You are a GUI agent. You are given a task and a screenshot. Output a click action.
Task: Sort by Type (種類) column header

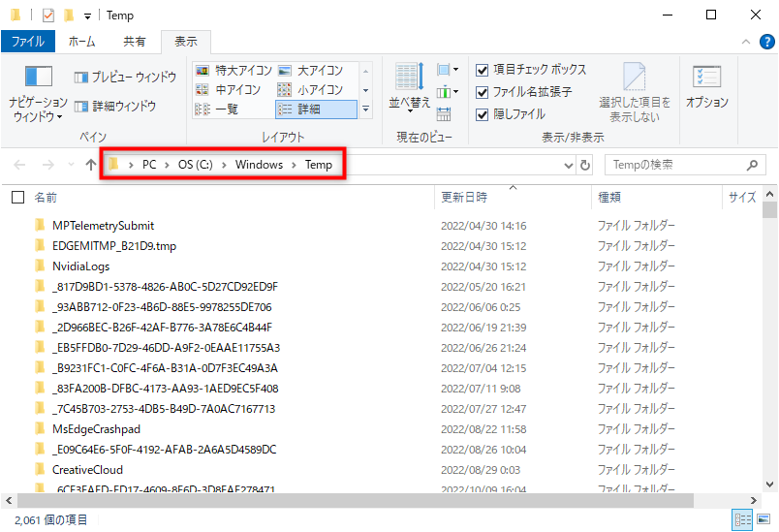click(x=656, y=198)
